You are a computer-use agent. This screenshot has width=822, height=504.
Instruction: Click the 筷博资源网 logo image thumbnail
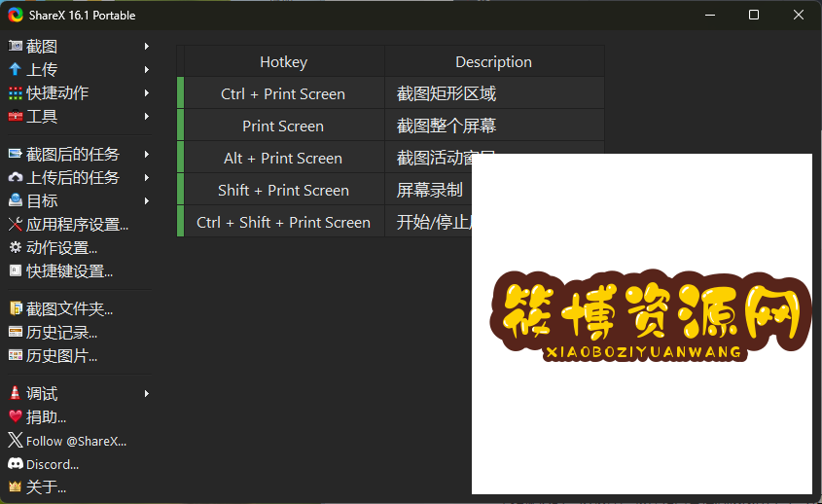(642, 324)
